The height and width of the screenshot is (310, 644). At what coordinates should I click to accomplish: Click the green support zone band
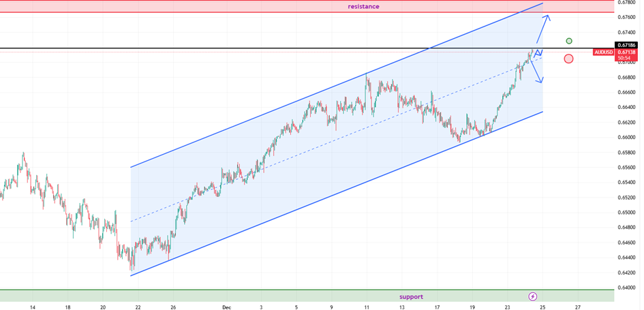click(204, 296)
